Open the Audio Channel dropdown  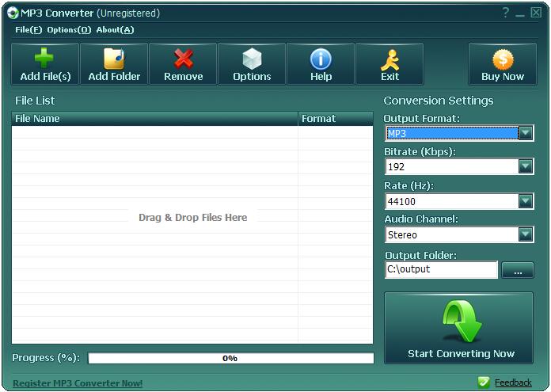526,234
